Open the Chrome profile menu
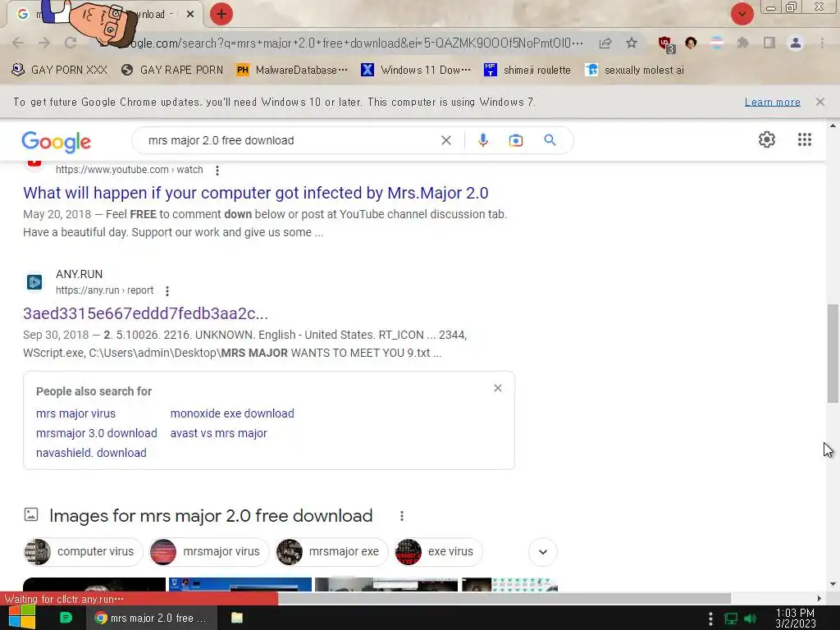840x630 pixels. click(796, 43)
